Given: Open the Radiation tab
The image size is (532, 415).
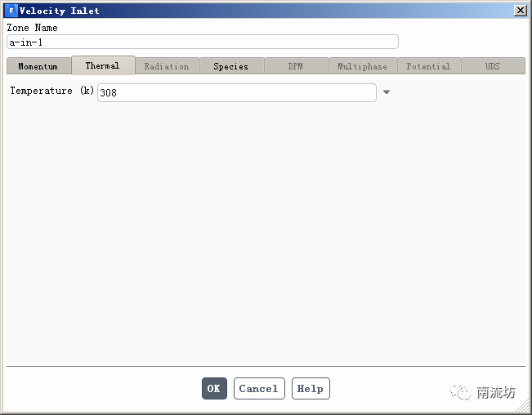Looking at the screenshot, I should [168, 66].
